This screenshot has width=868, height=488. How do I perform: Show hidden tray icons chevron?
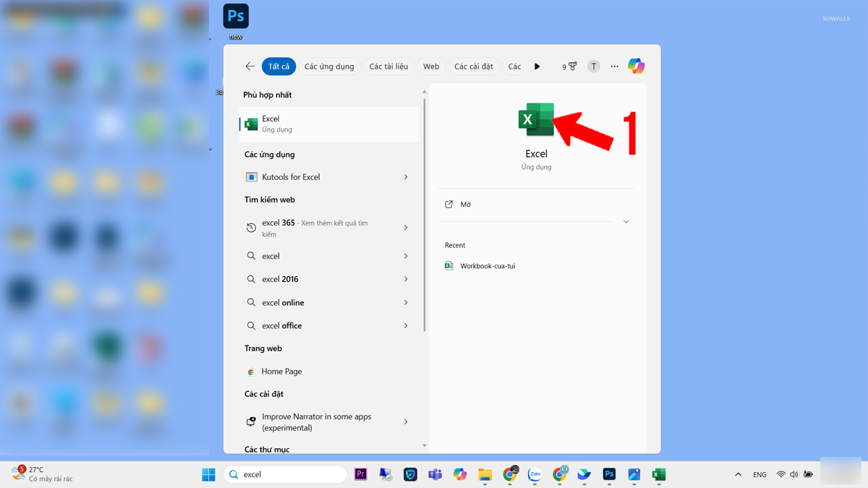point(738,474)
